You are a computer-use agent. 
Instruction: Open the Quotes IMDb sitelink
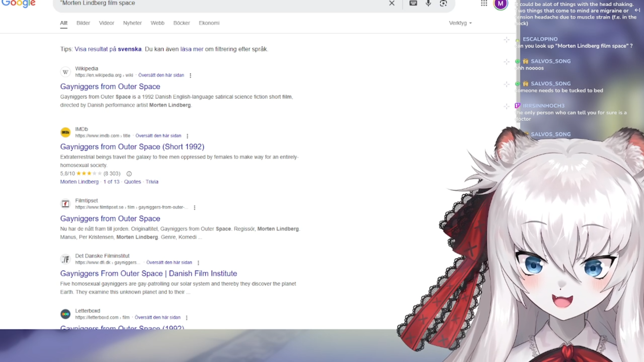[x=132, y=182]
